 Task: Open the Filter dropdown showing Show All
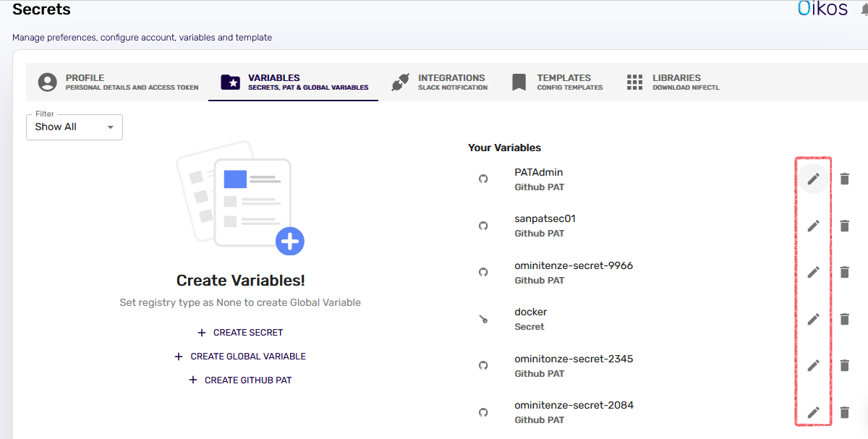pyautogui.click(x=74, y=127)
